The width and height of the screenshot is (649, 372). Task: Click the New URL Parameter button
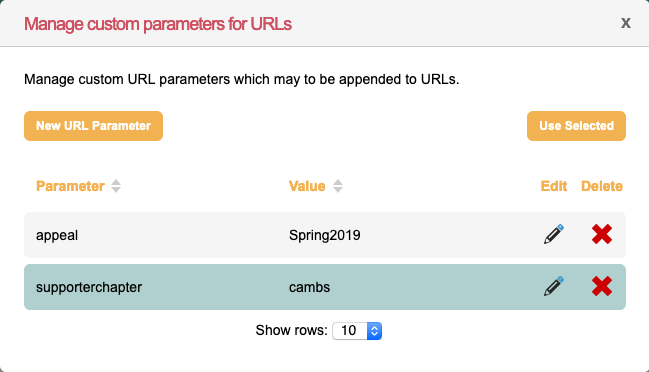94,126
